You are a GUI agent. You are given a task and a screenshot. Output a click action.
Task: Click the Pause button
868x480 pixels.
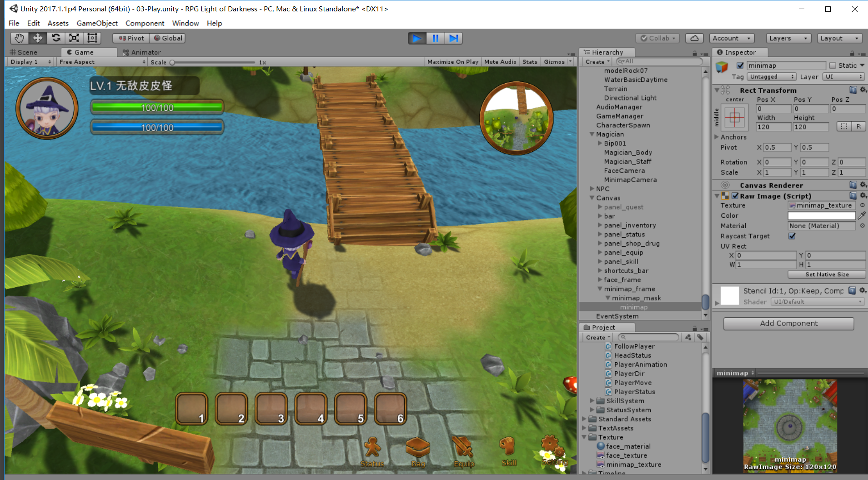point(435,38)
